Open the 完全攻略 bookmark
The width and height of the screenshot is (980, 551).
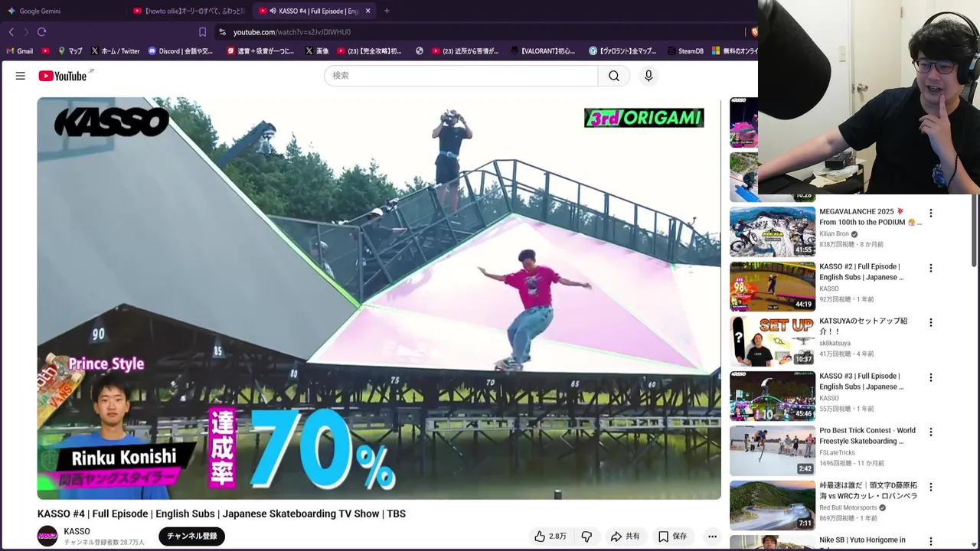(369, 51)
